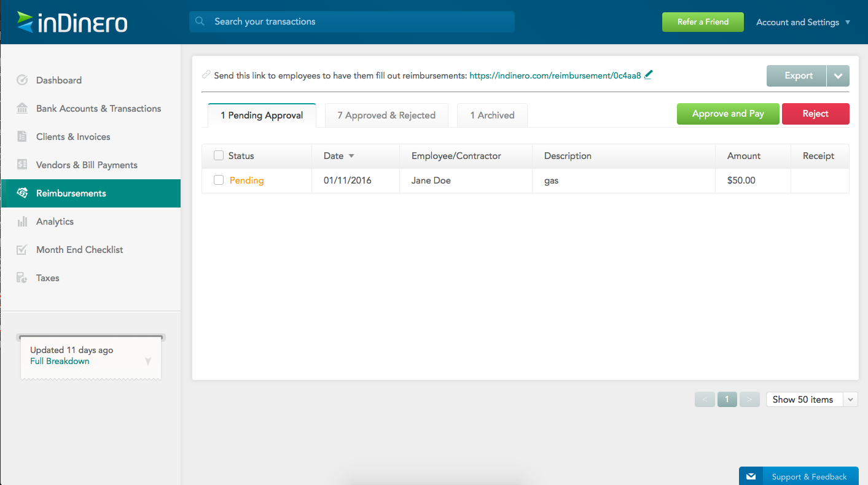Viewport: 868px width, 485px height.
Task: Click the inDinero logo
Action: point(72,22)
